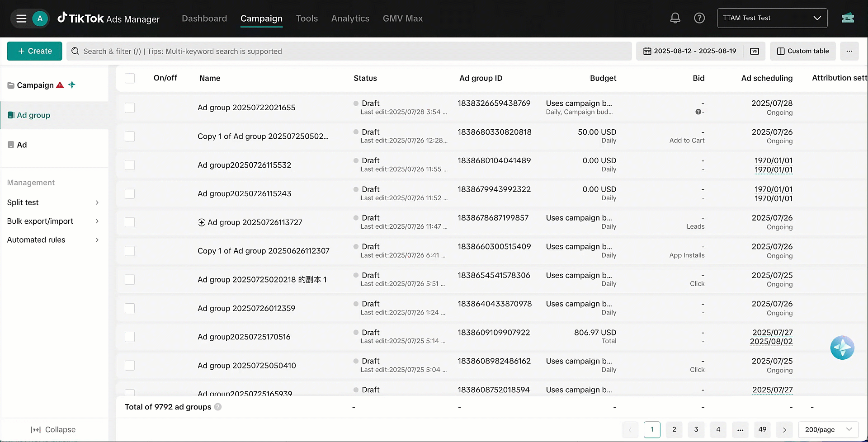Check the box for Ad group 20250722021655
Screen dimensions: 868x442
tap(130, 108)
